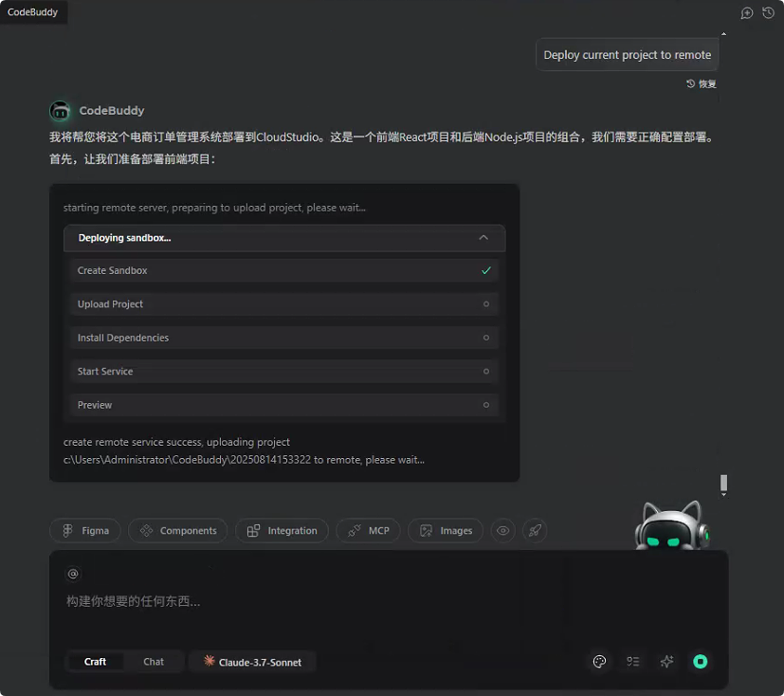Open the Claude-3.7-Sonnet model dropdown
Viewport: 784px width, 696px height.
coord(252,662)
